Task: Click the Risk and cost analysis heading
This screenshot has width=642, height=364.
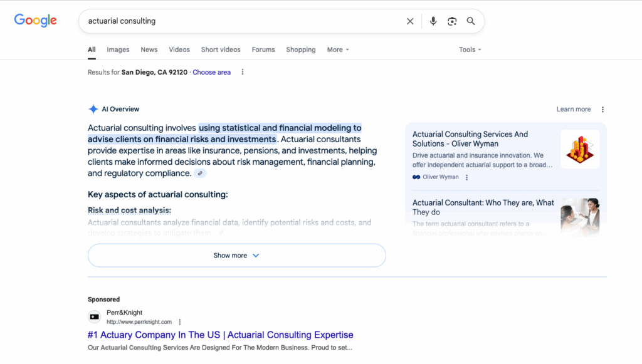Action: (129, 211)
